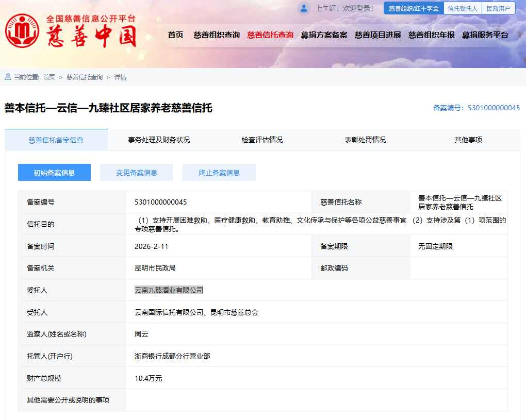The height and width of the screenshot is (420, 526).
Task: Open 慈善组织年报 in the nav bar
Action: [x=431, y=35]
